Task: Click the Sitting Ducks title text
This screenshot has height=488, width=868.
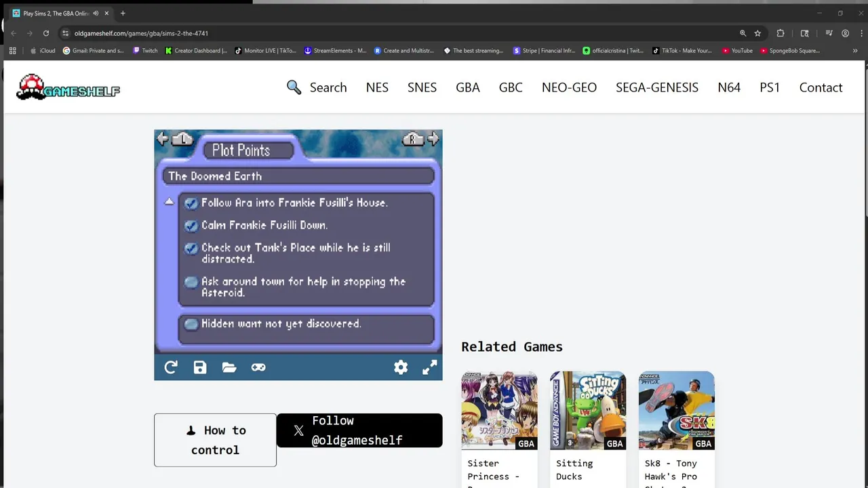Action: pyautogui.click(x=574, y=470)
